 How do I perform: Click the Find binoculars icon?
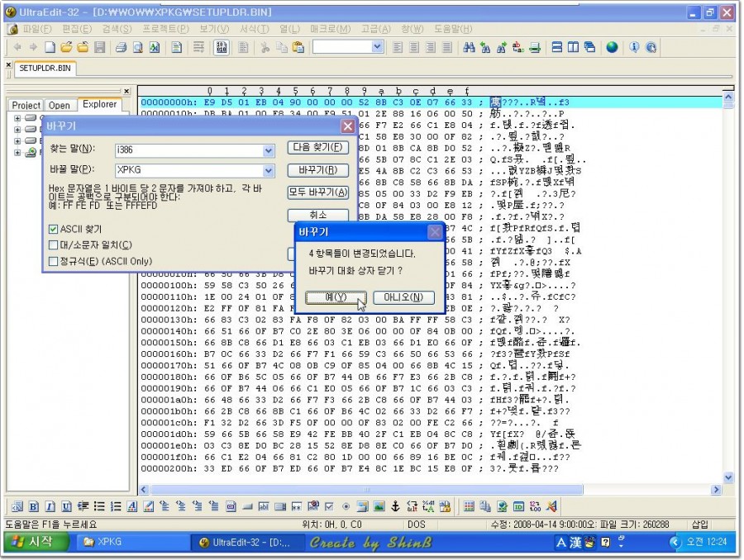tap(469, 47)
